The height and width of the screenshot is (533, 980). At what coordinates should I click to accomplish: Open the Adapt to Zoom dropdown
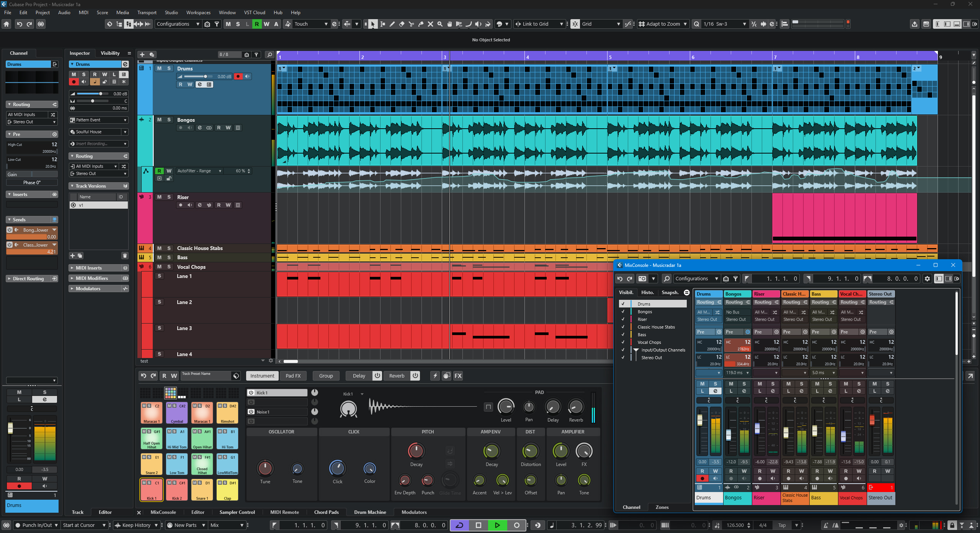pos(663,24)
